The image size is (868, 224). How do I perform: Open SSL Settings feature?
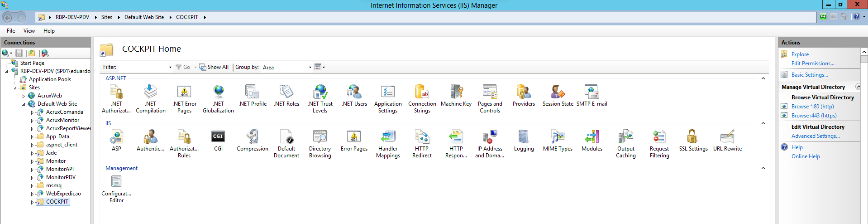click(693, 137)
